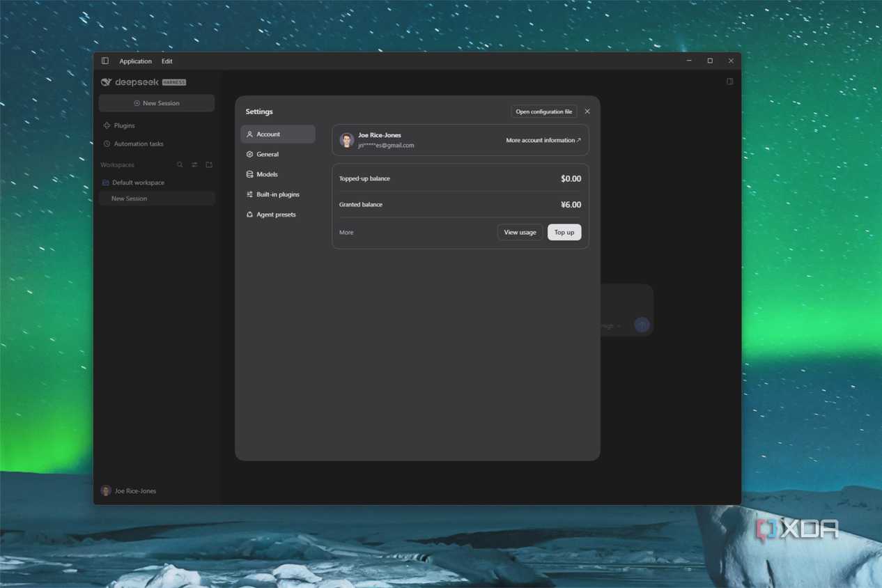Viewport: 882px width, 588px height.
Task: Open the Built-in plugins settings tab
Action: pos(278,194)
